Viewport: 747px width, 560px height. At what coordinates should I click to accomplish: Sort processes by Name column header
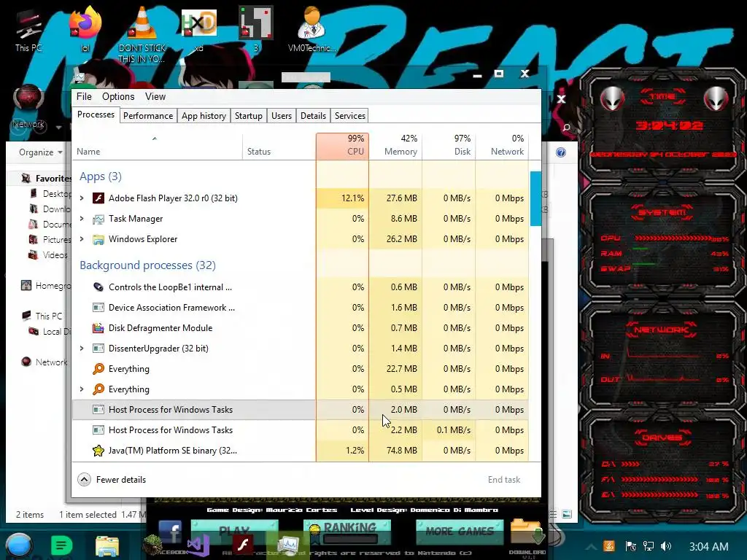(158, 145)
